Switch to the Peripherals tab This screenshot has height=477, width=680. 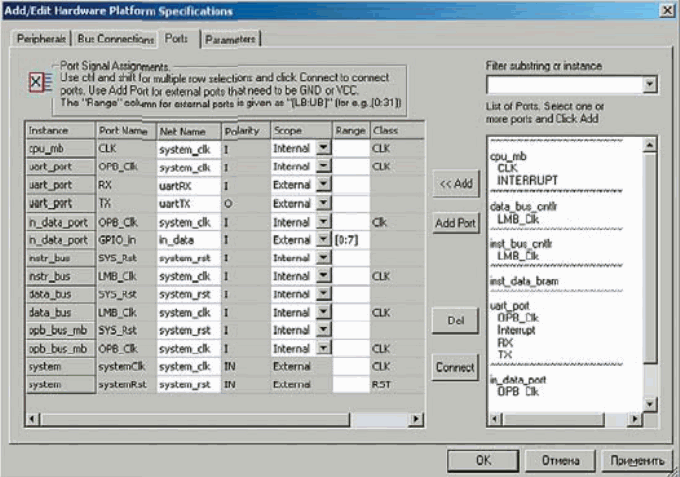pos(41,39)
